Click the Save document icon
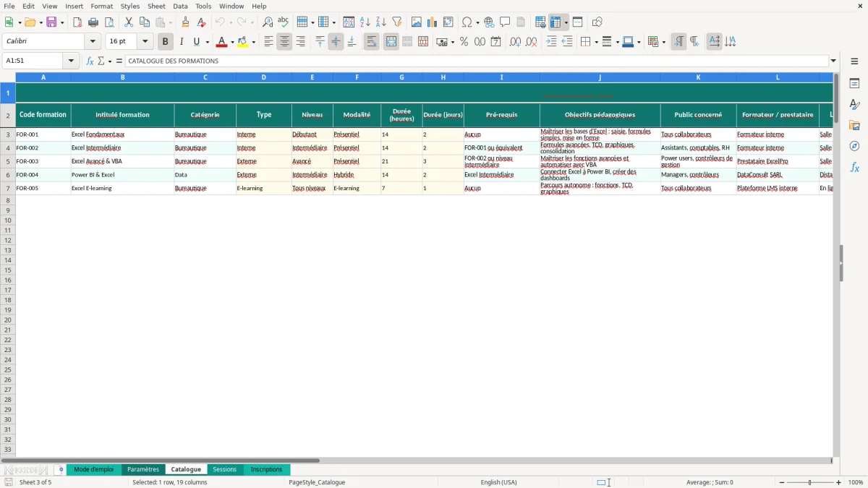This screenshot has width=868, height=488. click(51, 22)
